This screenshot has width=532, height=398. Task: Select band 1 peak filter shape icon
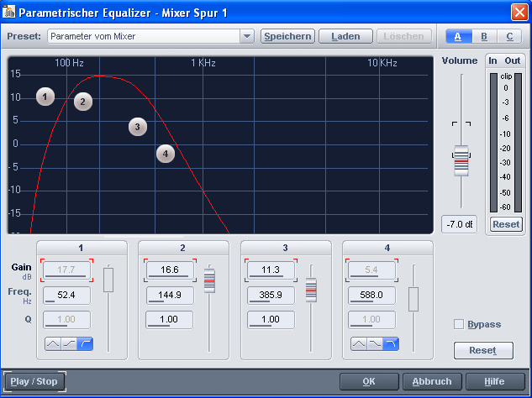53,344
